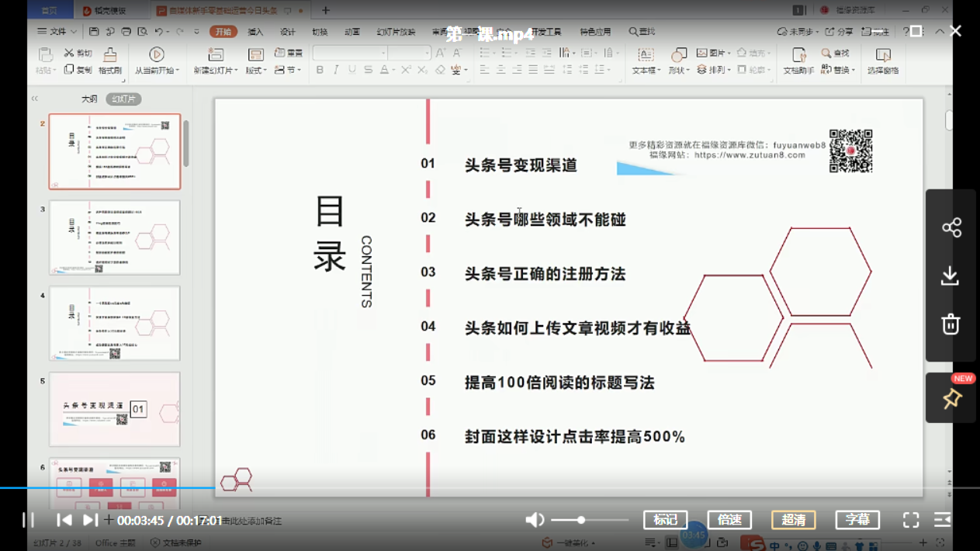Toggle italic formatting
The width and height of the screenshot is (980, 551).
(336, 70)
